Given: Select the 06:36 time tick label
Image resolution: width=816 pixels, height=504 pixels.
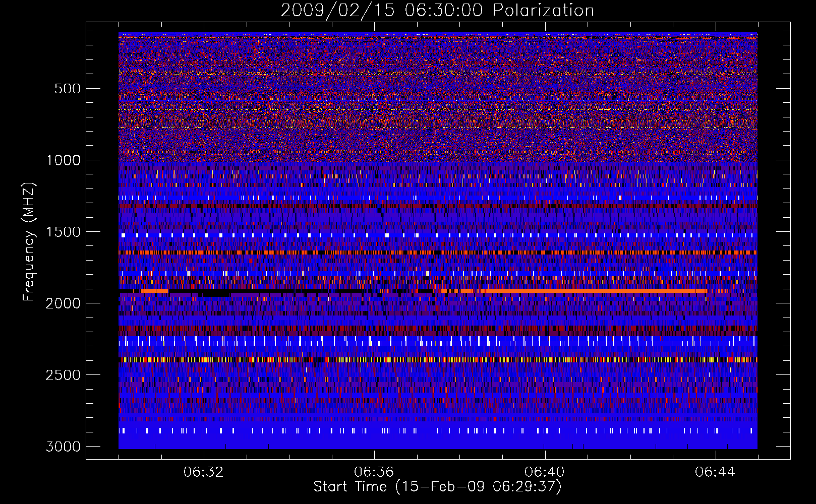Looking at the screenshot, I should tap(374, 472).
